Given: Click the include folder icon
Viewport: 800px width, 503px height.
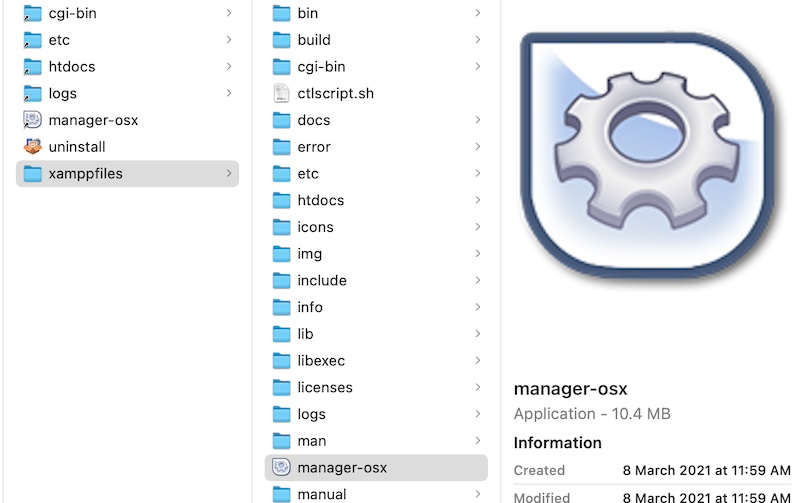Looking at the screenshot, I should pos(282,281).
